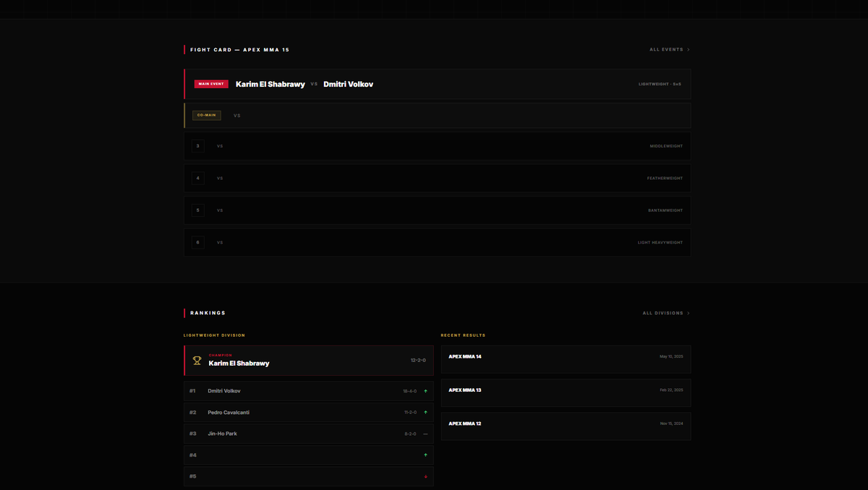868x490 pixels.
Task: Click red down arrow in the #5 row
Action: click(425, 476)
